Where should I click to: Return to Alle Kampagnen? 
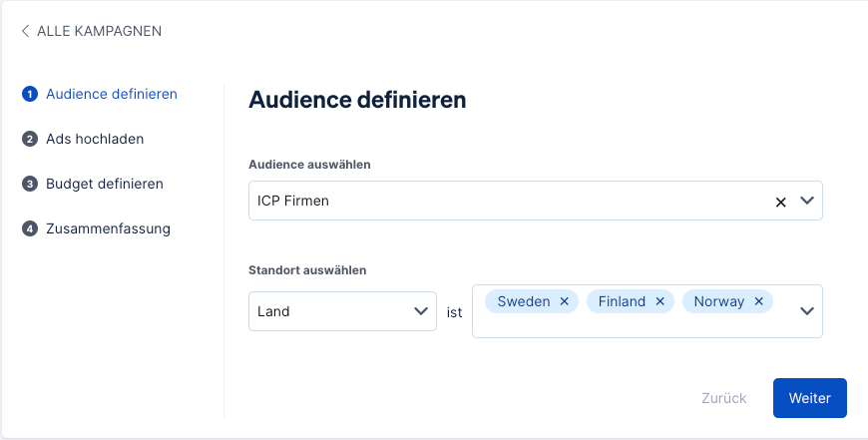99,31
